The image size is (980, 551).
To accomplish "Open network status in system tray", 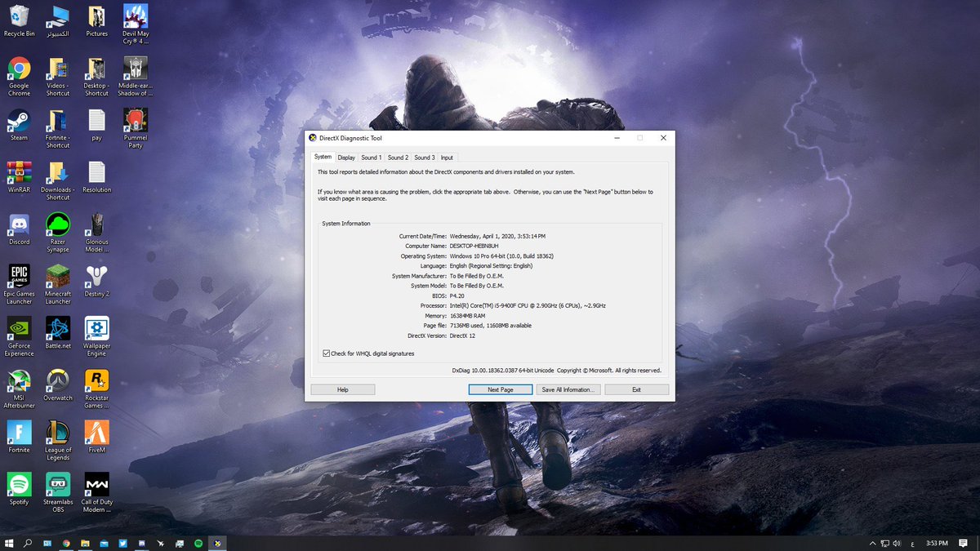I will (884, 543).
